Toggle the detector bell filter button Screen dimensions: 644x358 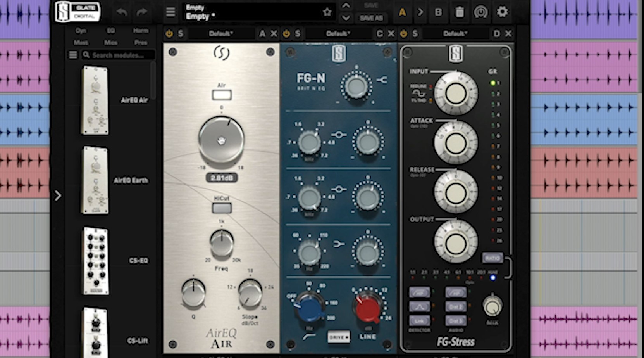[419, 307]
